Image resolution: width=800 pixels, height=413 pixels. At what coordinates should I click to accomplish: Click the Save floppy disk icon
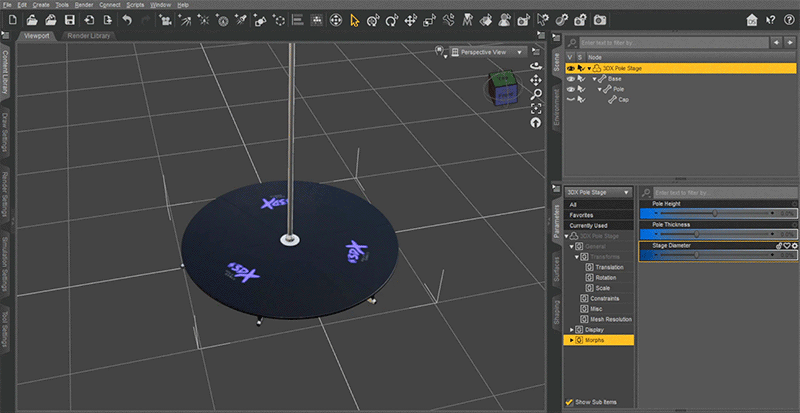[70, 20]
